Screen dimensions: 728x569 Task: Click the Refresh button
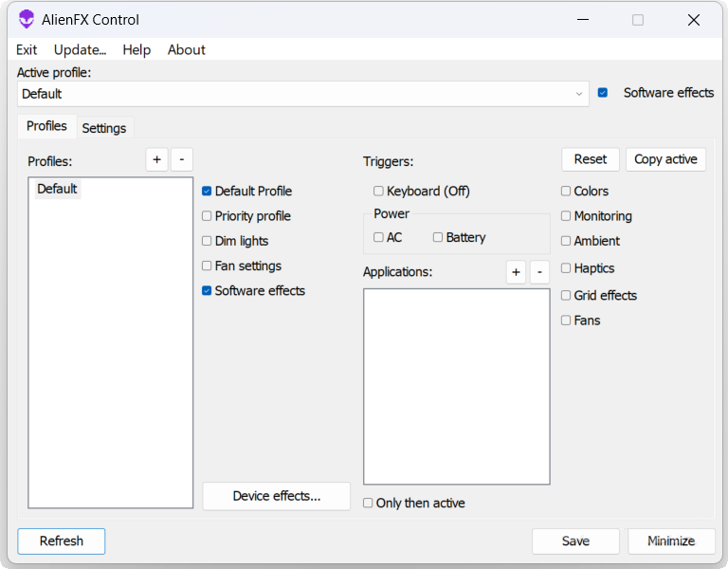62,541
